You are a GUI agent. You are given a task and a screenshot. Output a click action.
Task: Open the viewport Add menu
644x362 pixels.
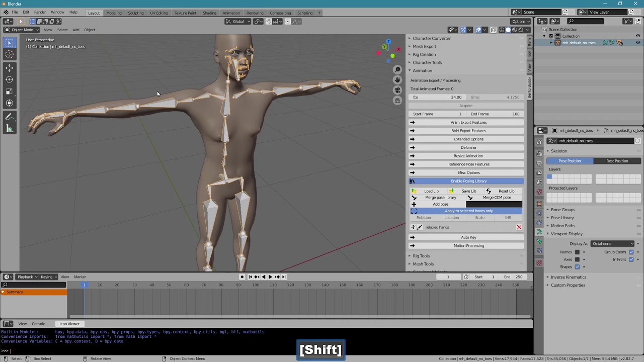[x=76, y=30]
